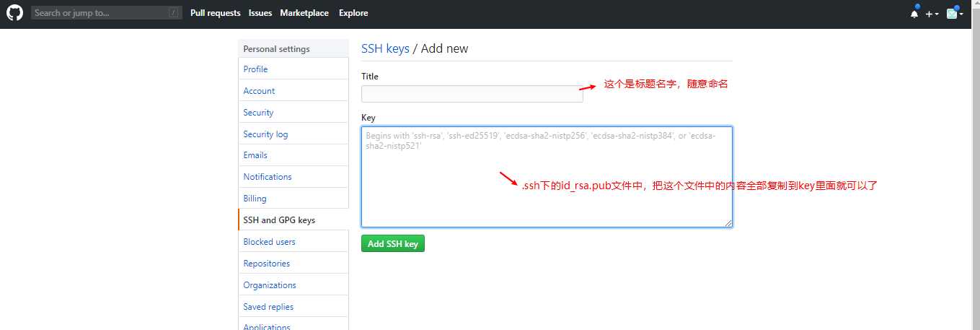Expand the plus create-new dropdown
This screenshot has height=330, width=980.
click(x=932, y=14)
